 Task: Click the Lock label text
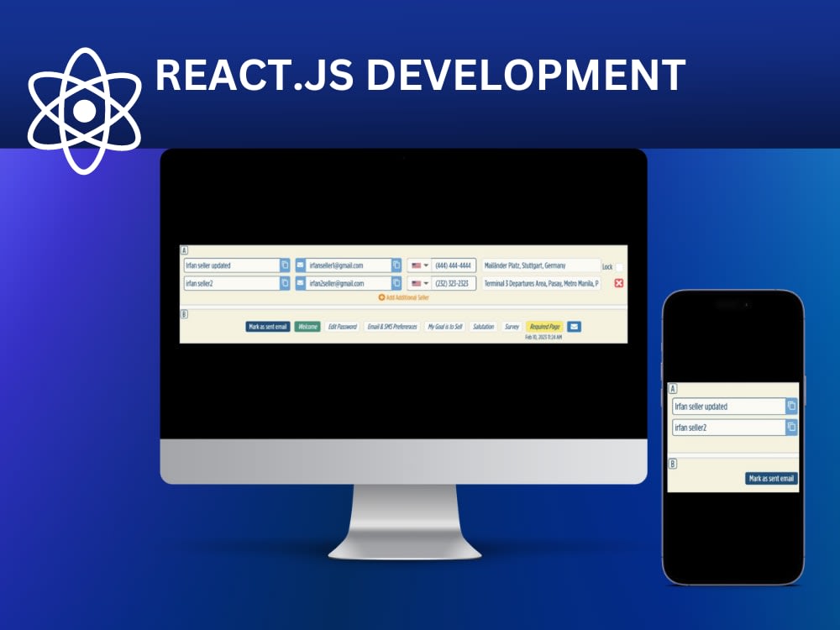click(x=607, y=267)
